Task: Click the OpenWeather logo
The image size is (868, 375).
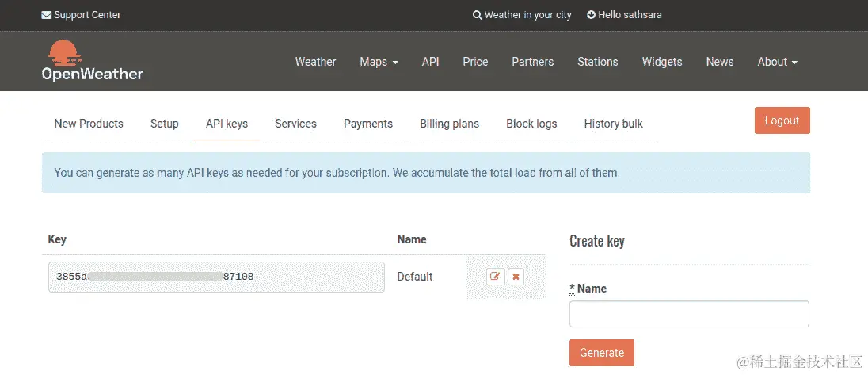Action: [93, 61]
